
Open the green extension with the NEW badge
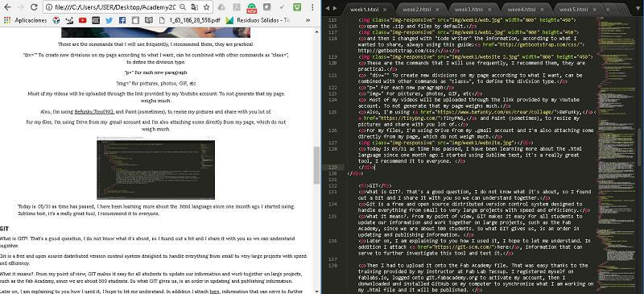coord(251,7)
